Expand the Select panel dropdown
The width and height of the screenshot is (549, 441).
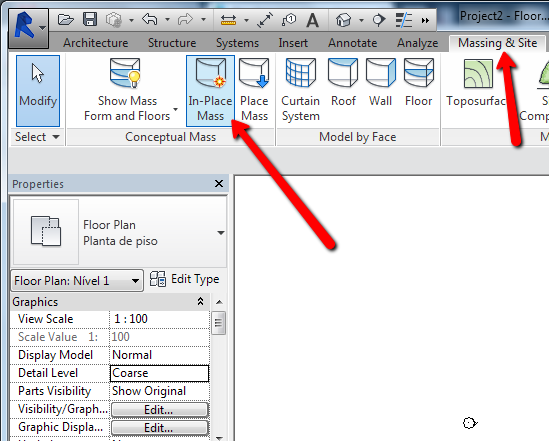coord(56,137)
